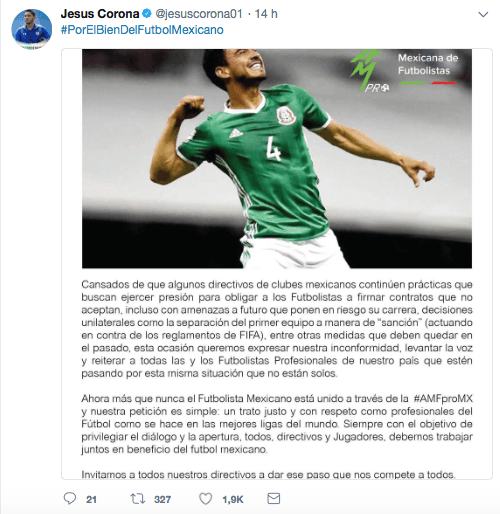This screenshot has width=500, height=514.
Task: View the 327 retweets count
Action: point(162,499)
